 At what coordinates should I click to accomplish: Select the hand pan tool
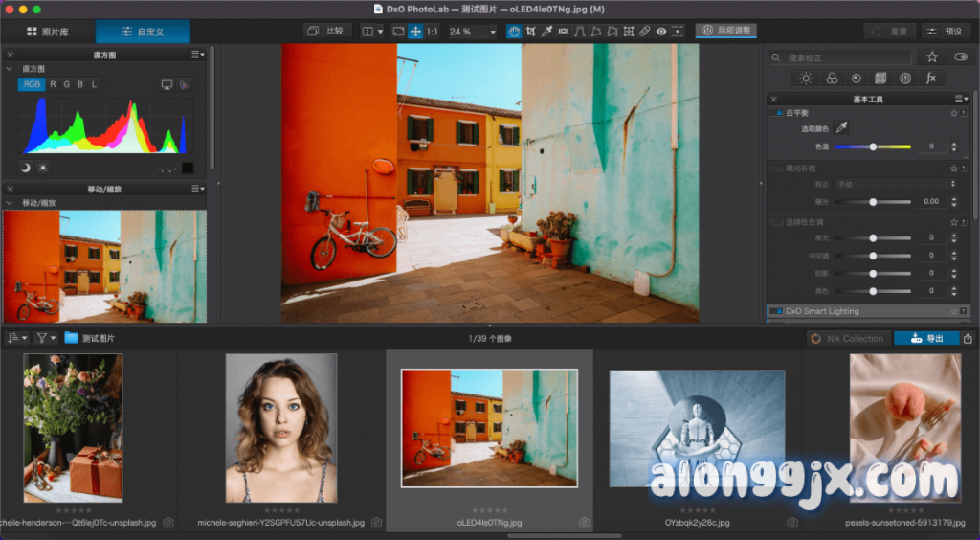(514, 32)
